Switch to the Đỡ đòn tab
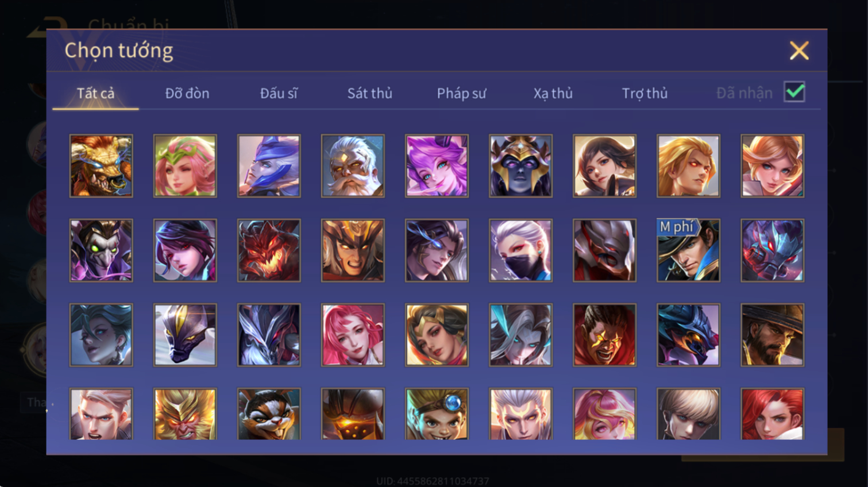 pos(187,93)
